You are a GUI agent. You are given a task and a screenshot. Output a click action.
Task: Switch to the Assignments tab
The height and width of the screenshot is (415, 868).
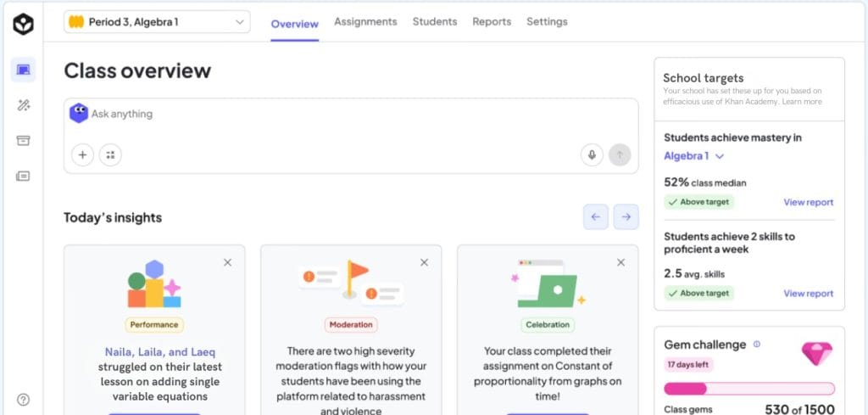tap(365, 21)
